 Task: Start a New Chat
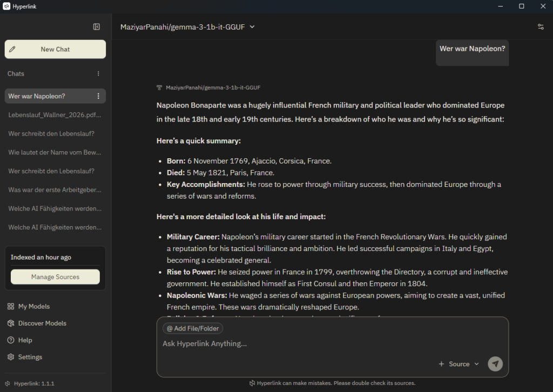pos(55,49)
